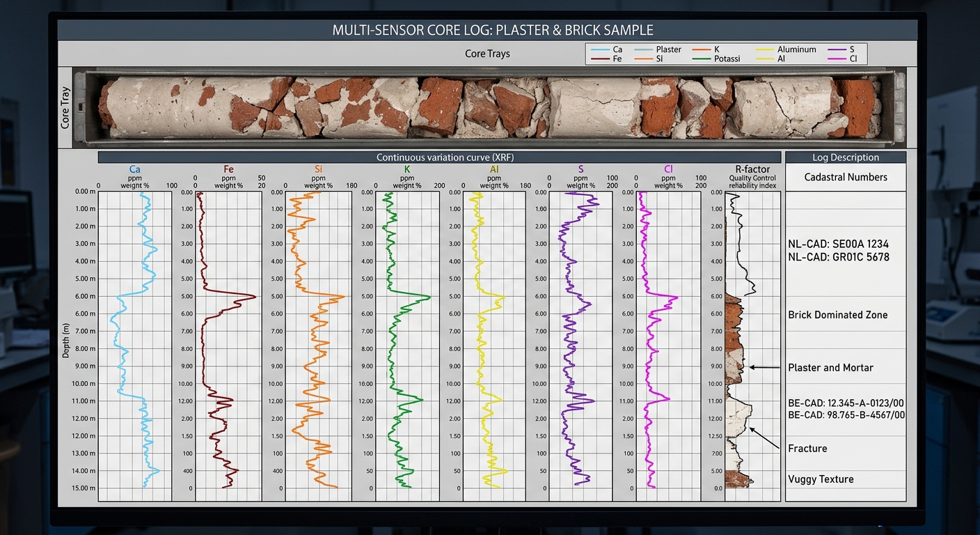Click the 'Core Trays' section label

(487, 54)
